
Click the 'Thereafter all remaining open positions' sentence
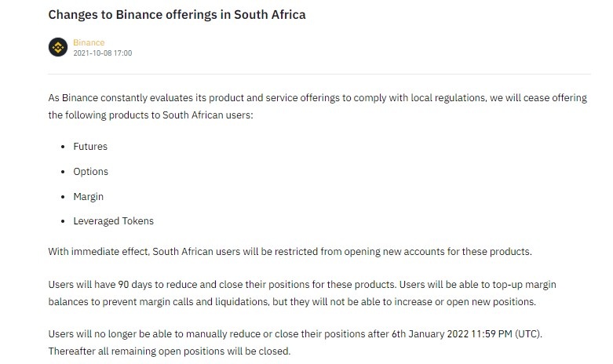pos(169,351)
